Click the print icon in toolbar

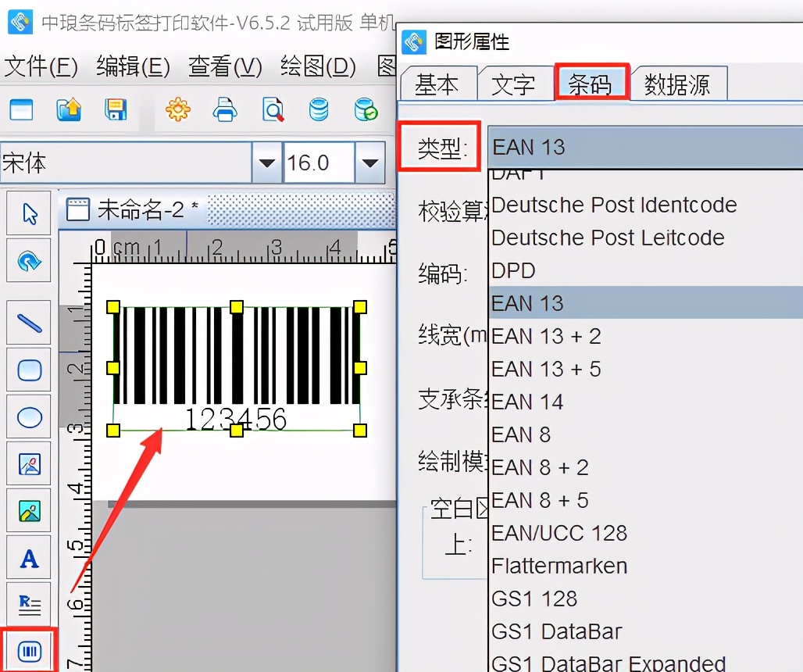[225, 109]
